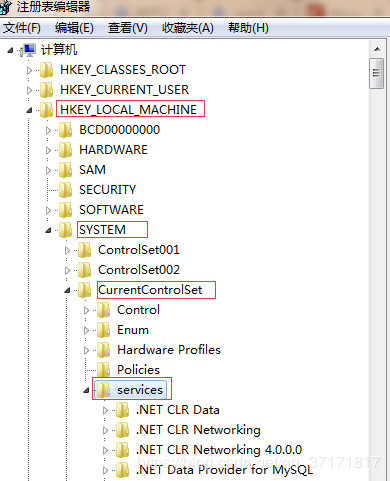Click Hardware Profiles folder icon
Viewport: 390px width, 481px height.
[x=104, y=350]
